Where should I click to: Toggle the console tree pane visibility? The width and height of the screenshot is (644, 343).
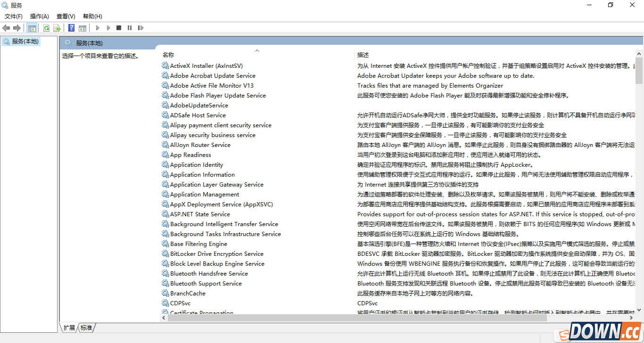click(32, 28)
